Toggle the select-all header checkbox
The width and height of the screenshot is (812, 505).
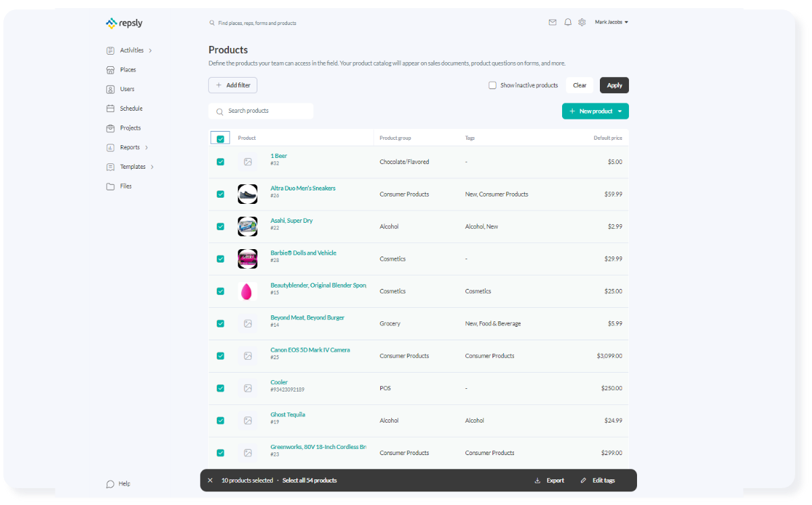pyautogui.click(x=220, y=138)
